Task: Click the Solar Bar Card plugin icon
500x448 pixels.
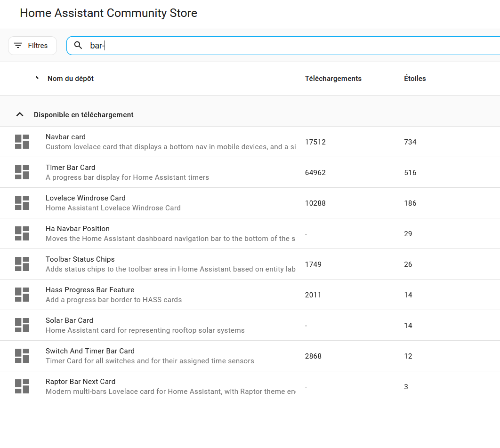Action: (22, 325)
